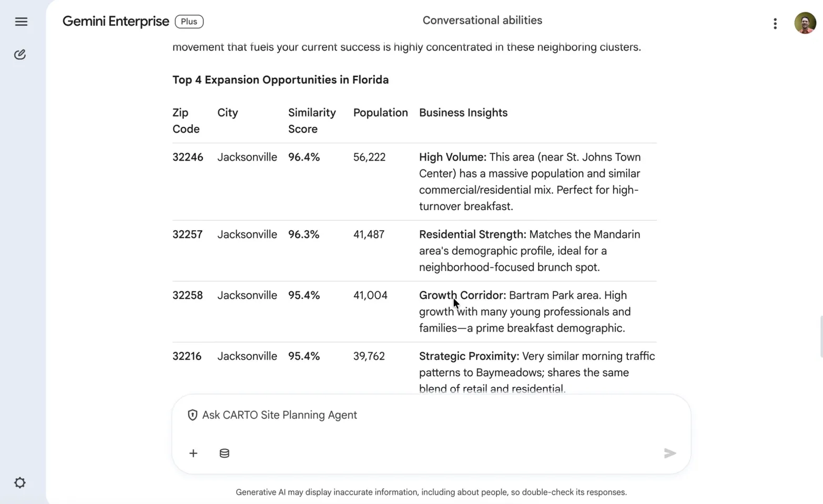This screenshot has height=504, width=823.
Task: Click the Top 4 Expansion Opportunities heading
Action: (280, 79)
